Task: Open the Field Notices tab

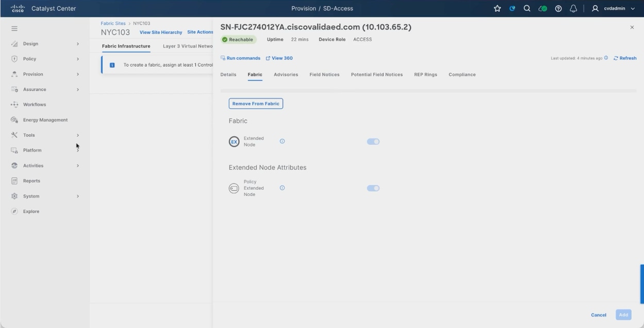Action: 324,75
